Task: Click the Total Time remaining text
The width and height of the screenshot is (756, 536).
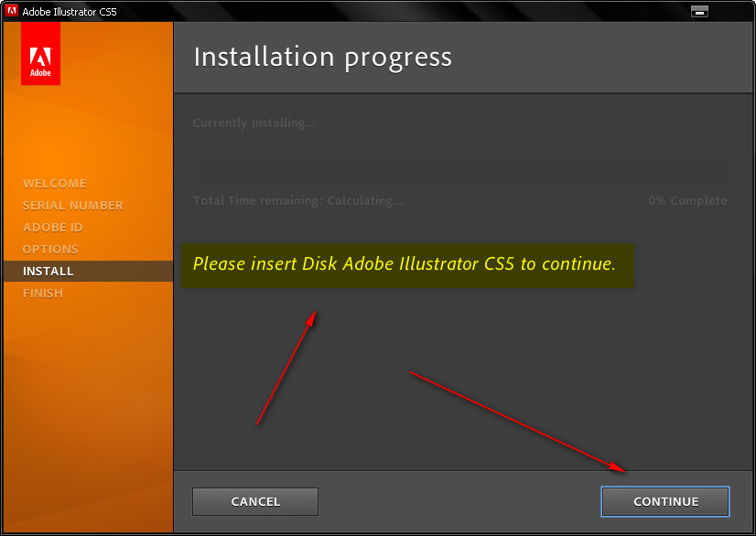Action: point(297,200)
